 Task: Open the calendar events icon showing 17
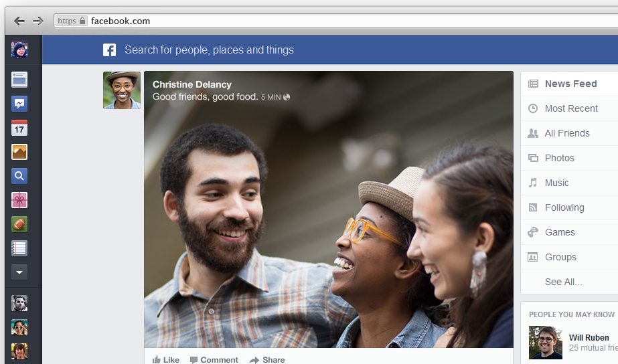[19, 128]
